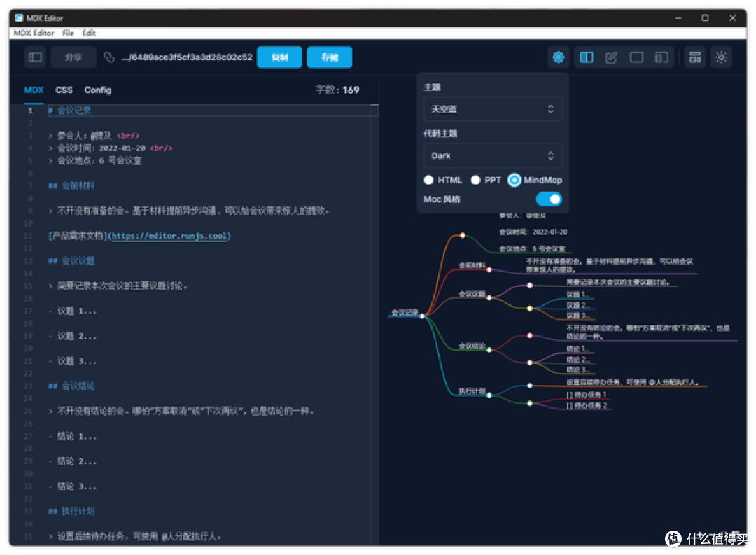This screenshot has height=555, width=756.
Task: Click the '## 会议议题' heading line
Action: coord(71,261)
